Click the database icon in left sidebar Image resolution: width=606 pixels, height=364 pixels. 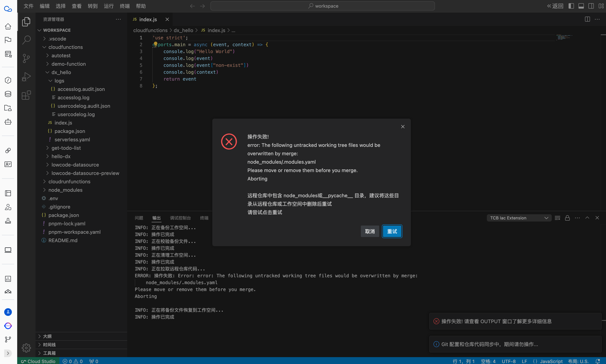pyautogui.click(x=8, y=94)
